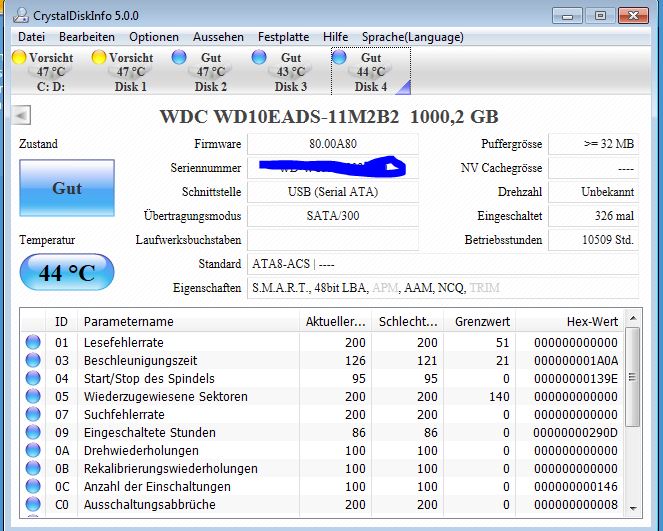Click the Puffergrösse value >= 32 MB
This screenshot has height=531, width=663.
tap(594, 144)
